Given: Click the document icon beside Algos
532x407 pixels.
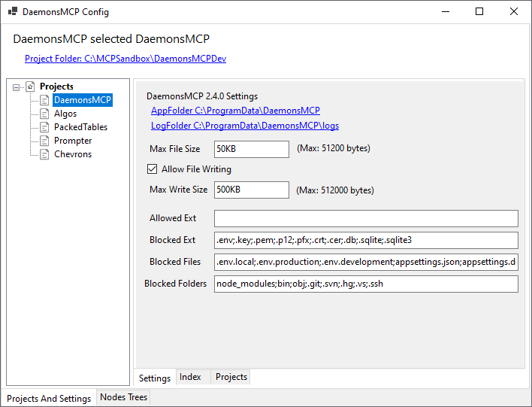Looking at the screenshot, I should [x=44, y=114].
